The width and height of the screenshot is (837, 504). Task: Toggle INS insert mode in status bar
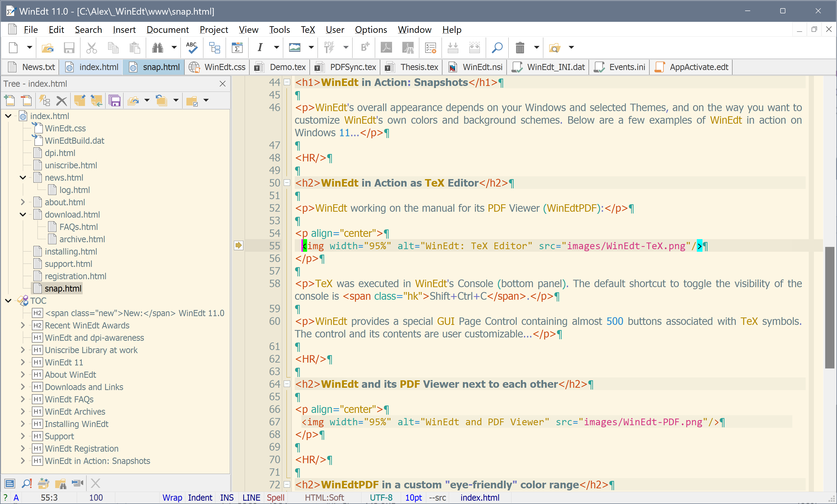tap(226, 498)
